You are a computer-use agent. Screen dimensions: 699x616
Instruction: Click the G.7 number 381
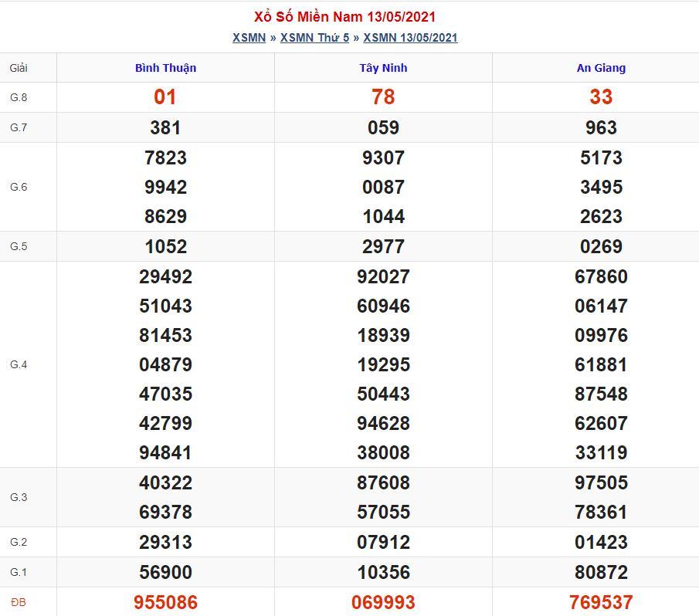pos(165,128)
